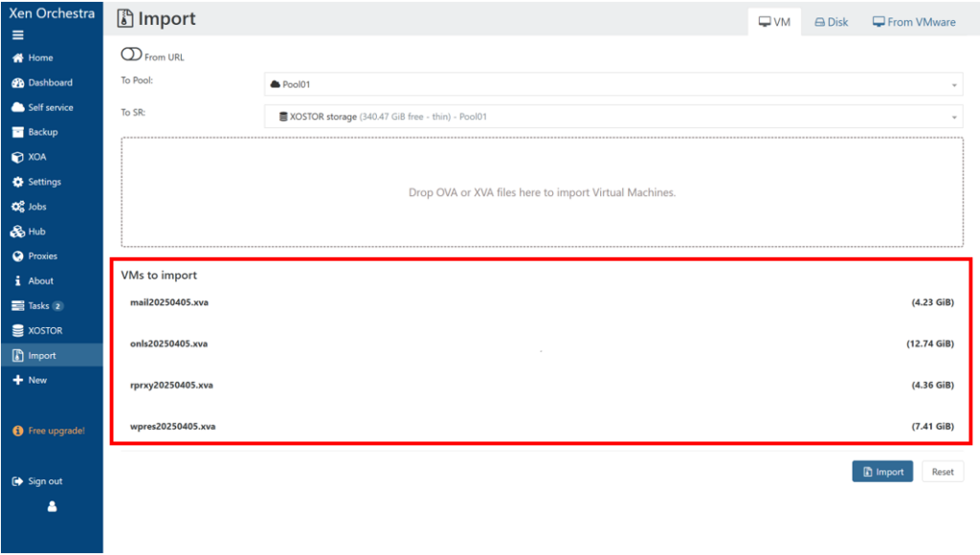Open the To SR storage dropdown
This screenshot has height=555, width=980.
pyautogui.click(x=612, y=117)
